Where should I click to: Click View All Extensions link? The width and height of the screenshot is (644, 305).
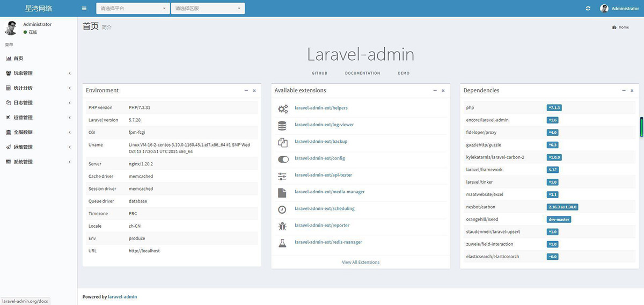361,262
